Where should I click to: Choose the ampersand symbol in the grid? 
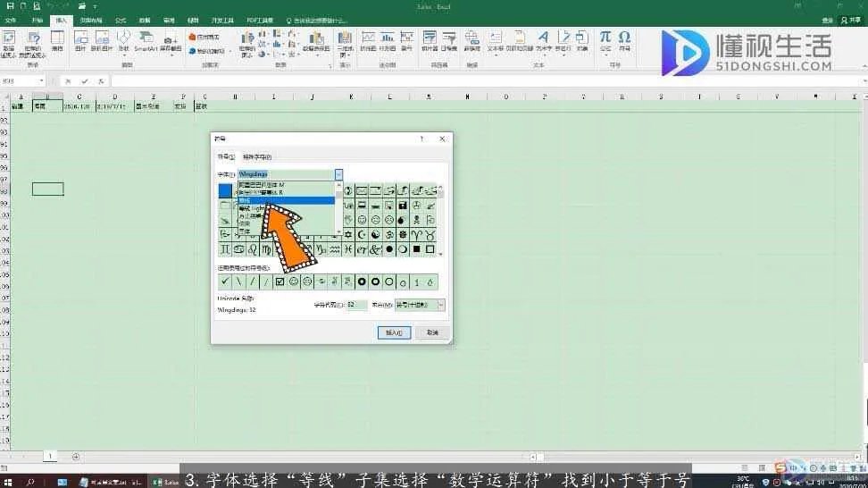click(x=375, y=249)
